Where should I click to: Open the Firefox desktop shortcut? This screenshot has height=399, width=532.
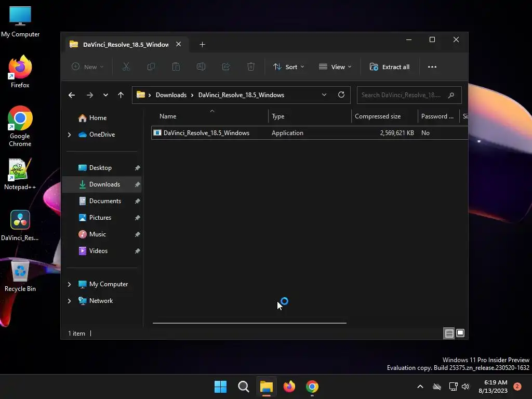click(20, 72)
